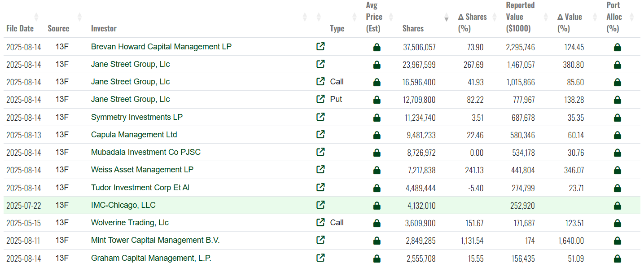The image size is (644, 263).
Task: Click locked Port Alloc icon for Mint Tower Capital
Action: coord(617,241)
